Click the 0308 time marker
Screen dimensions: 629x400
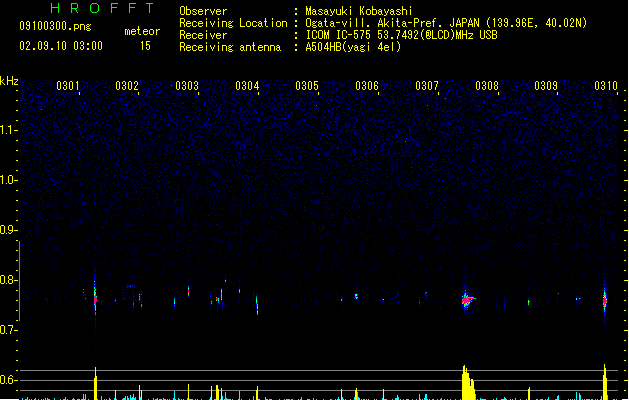[x=487, y=86]
